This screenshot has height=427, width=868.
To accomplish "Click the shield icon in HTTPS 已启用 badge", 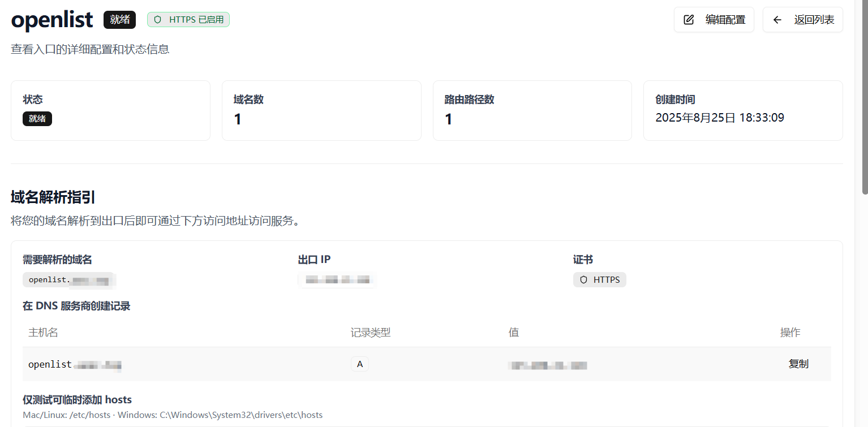I will (157, 20).
